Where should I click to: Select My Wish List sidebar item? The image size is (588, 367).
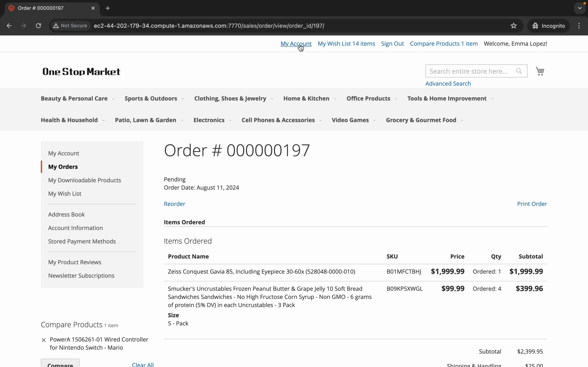point(65,194)
